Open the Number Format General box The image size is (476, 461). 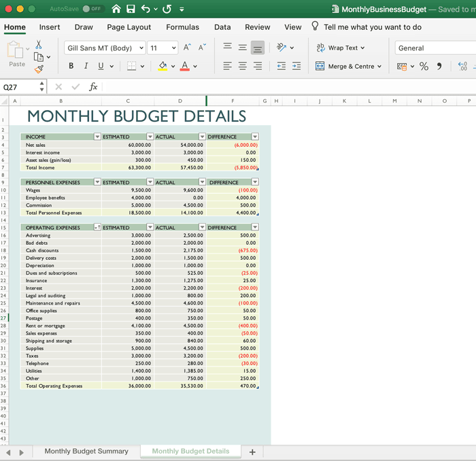click(x=436, y=48)
